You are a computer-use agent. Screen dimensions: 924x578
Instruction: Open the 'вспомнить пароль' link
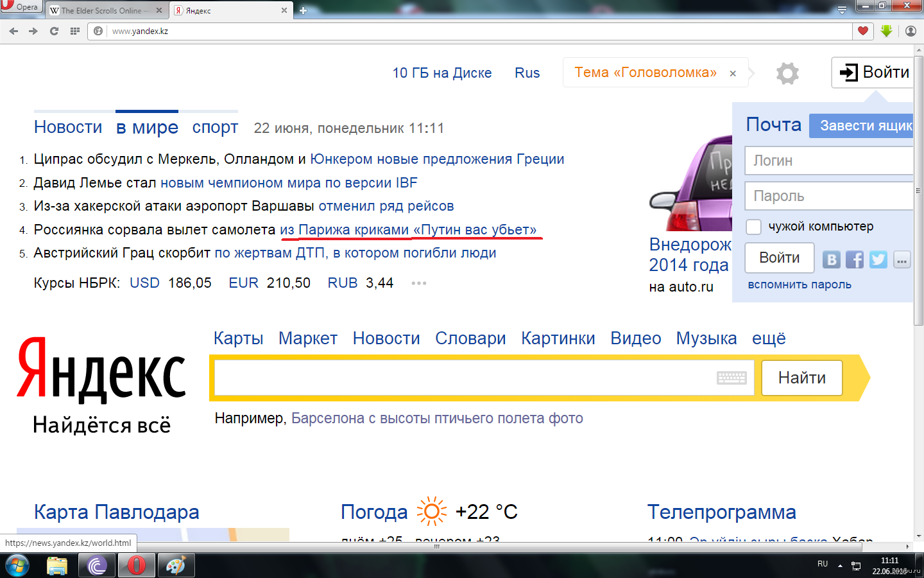[800, 285]
